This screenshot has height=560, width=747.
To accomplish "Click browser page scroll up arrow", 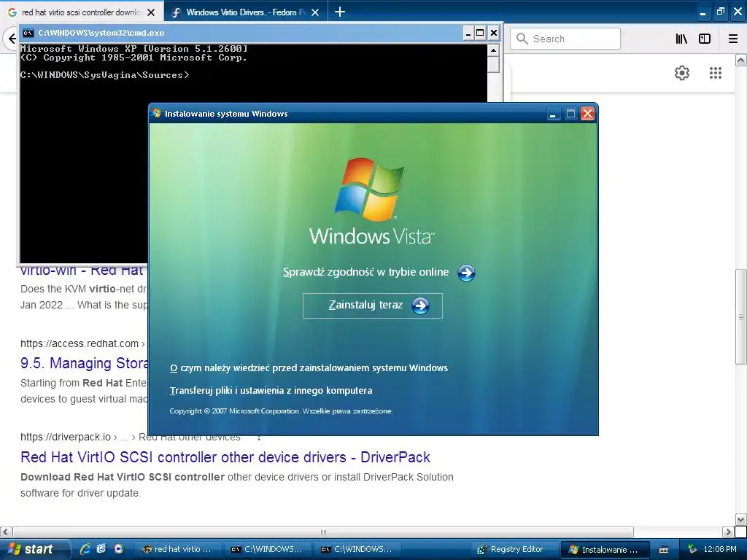I will point(740,60).
